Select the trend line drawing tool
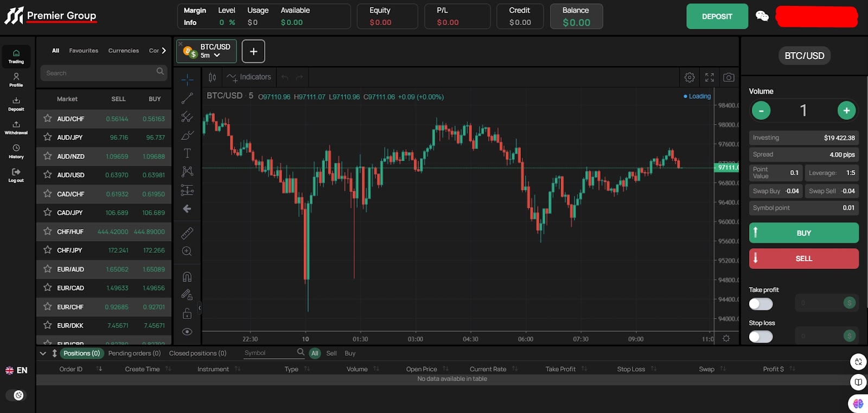 coord(187,98)
